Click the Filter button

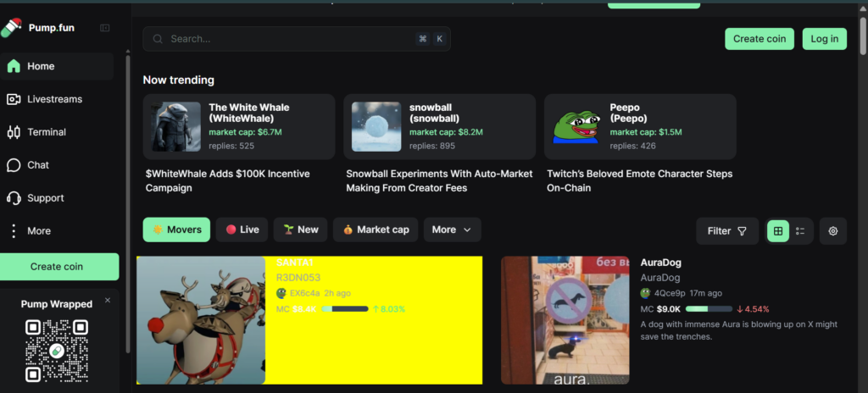point(727,231)
